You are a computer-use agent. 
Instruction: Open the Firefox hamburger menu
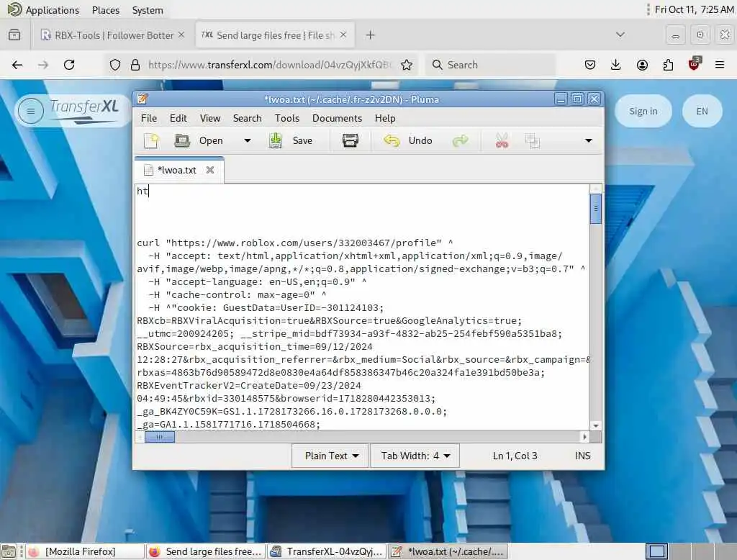(x=720, y=65)
